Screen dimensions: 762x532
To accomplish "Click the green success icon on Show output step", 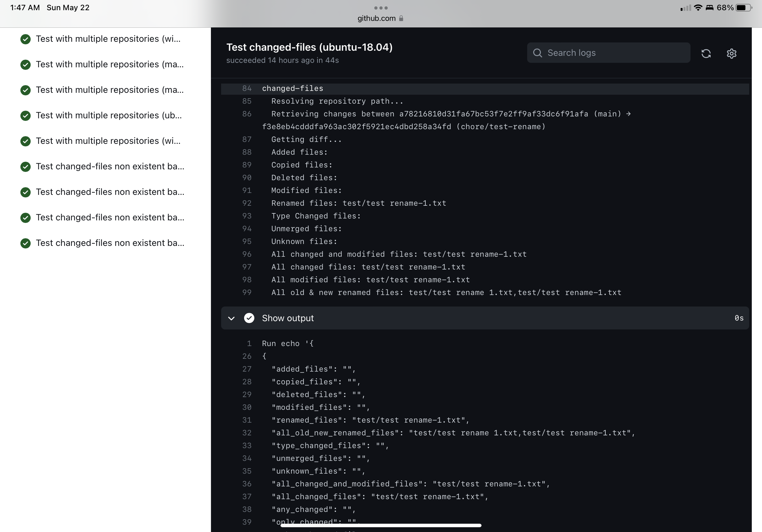I will (x=249, y=318).
